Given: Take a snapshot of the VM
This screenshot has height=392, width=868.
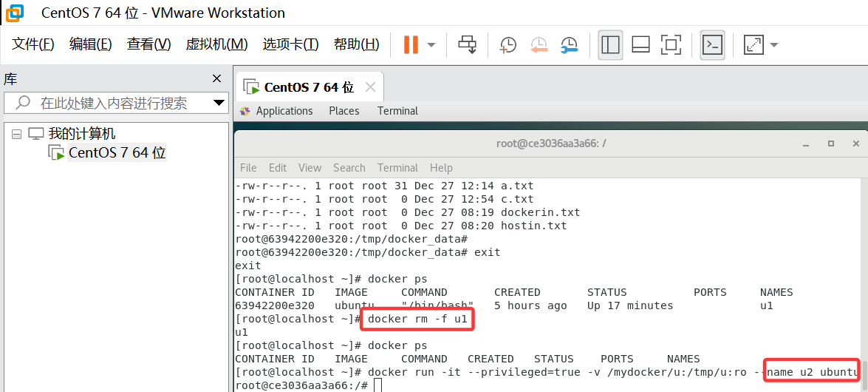Looking at the screenshot, I should (508, 44).
